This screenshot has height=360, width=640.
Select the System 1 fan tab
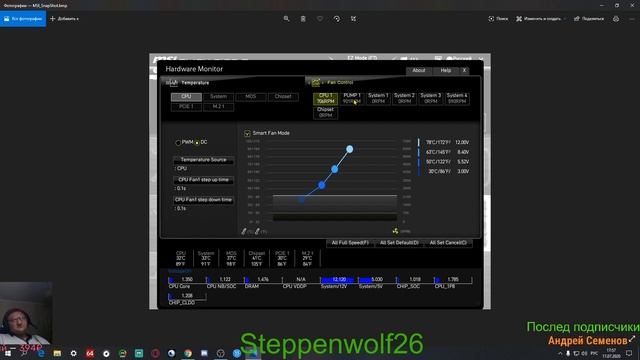(378, 98)
